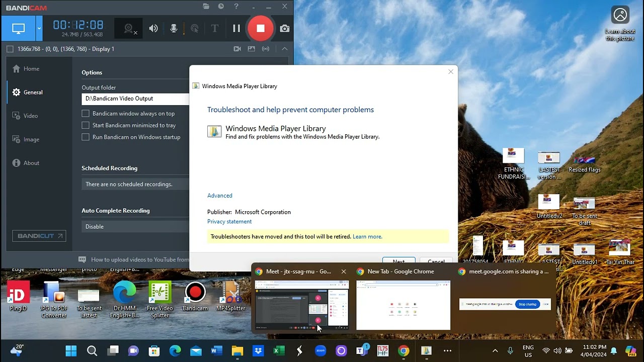Open the MP4Splitter desktop shortcut
644x362 pixels.
[230, 297]
